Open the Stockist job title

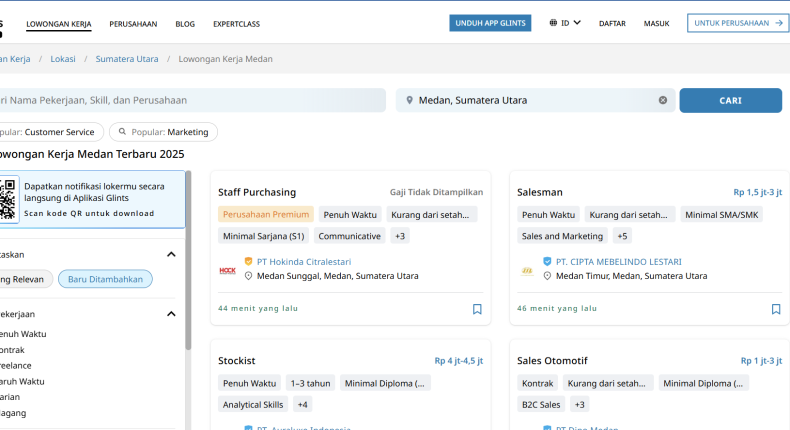tap(237, 360)
